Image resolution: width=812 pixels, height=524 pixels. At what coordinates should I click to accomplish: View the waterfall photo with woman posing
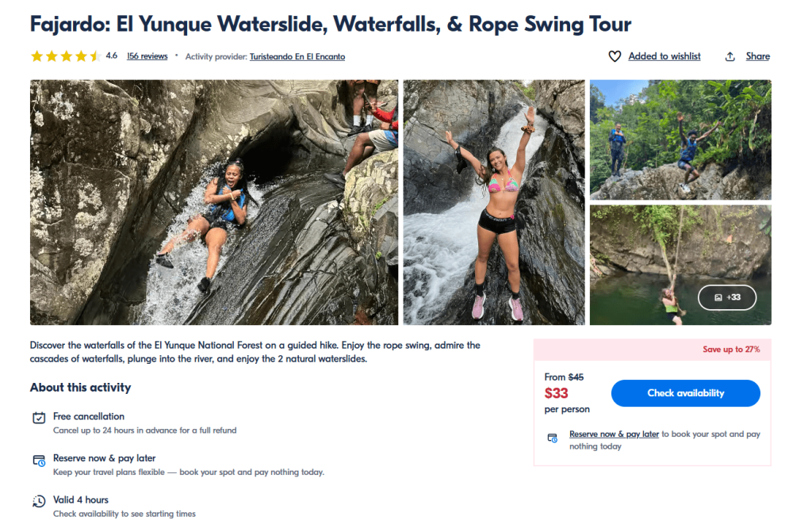[x=493, y=202]
